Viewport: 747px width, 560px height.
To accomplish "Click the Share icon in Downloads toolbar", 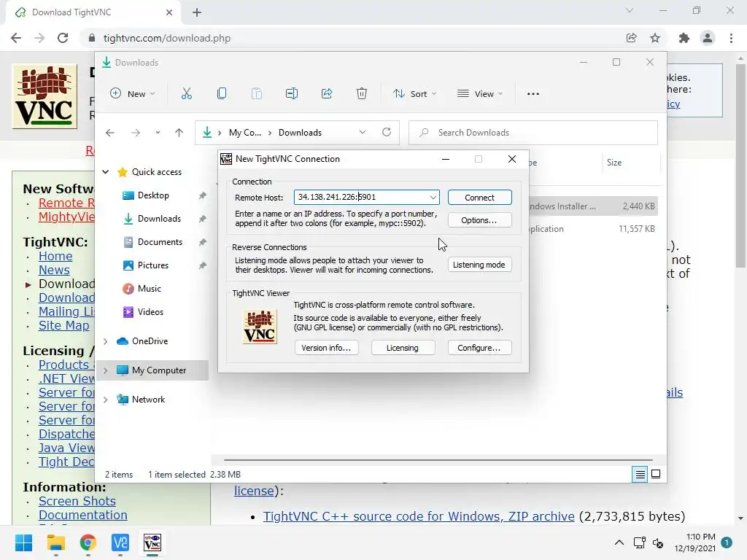I will click(x=327, y=94).
